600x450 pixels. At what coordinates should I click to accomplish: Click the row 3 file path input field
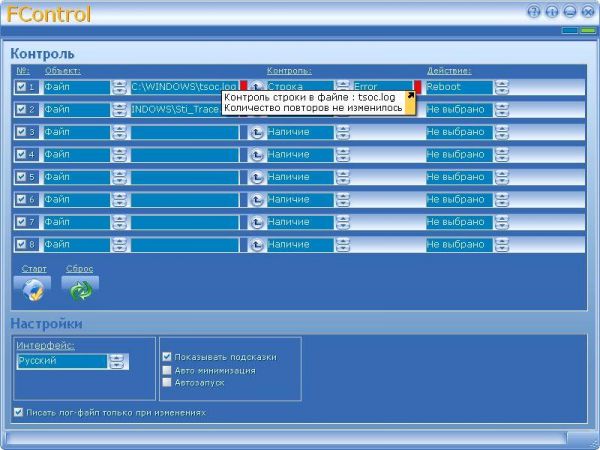click(185, 132)
